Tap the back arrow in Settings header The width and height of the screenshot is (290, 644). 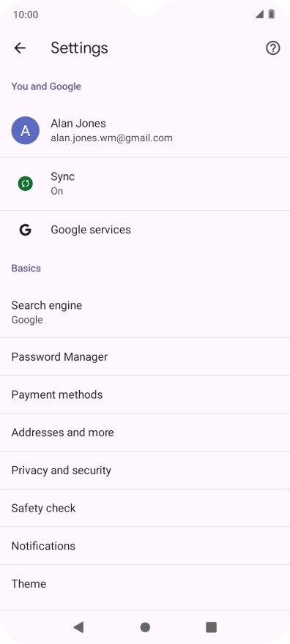20,48
